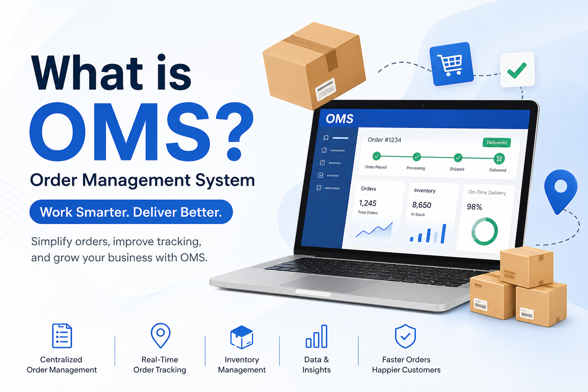
Task: Select the fourth sidebar icon in OMS dashboard
Action: 321,175
